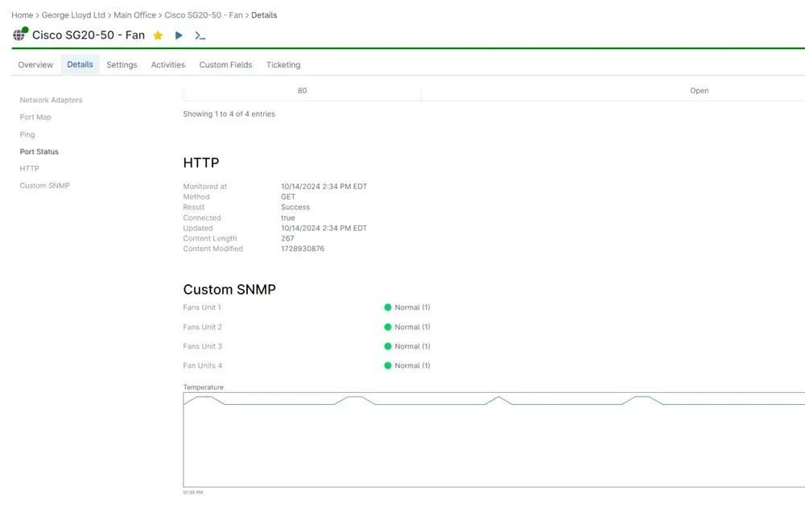The width and height of the screenshot is (805, 532).
Task: Click the Result value Success
Action: (x=295, y=207)
